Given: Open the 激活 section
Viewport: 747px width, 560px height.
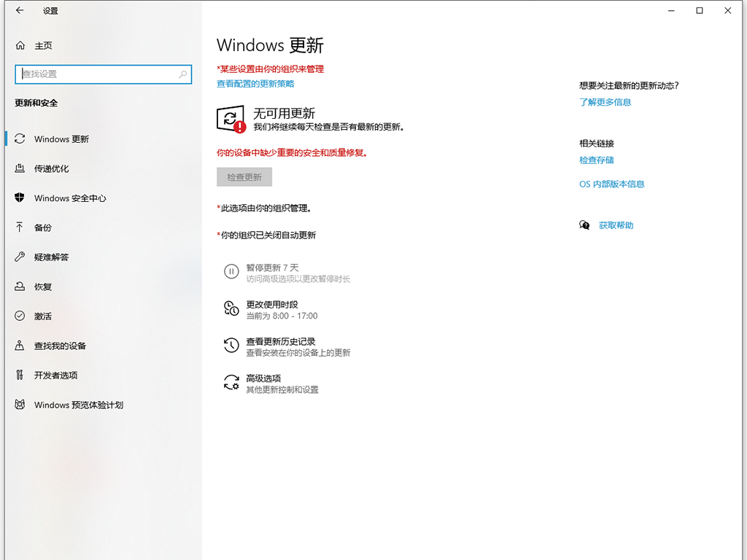Looking at the screenshot, I should (43, 316).
